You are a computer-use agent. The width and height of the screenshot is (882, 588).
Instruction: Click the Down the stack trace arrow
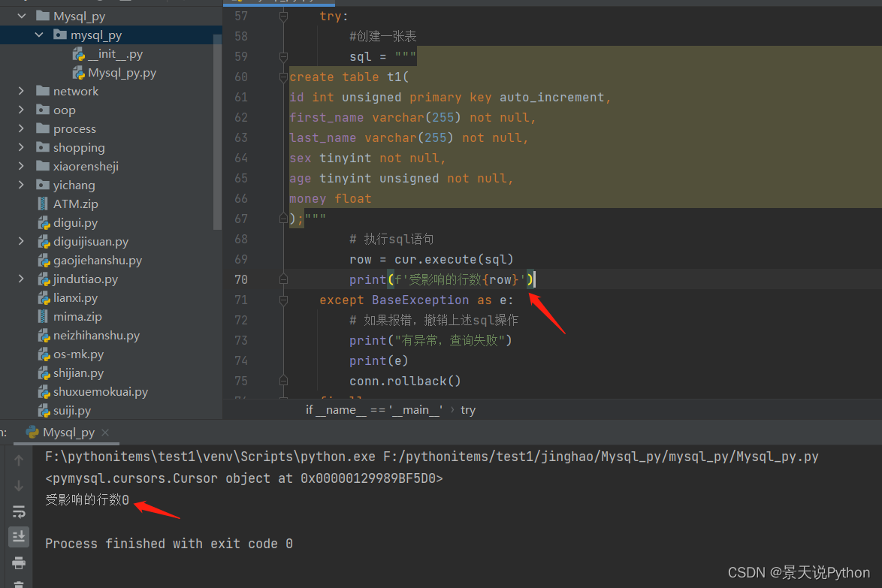coord(19,486)
